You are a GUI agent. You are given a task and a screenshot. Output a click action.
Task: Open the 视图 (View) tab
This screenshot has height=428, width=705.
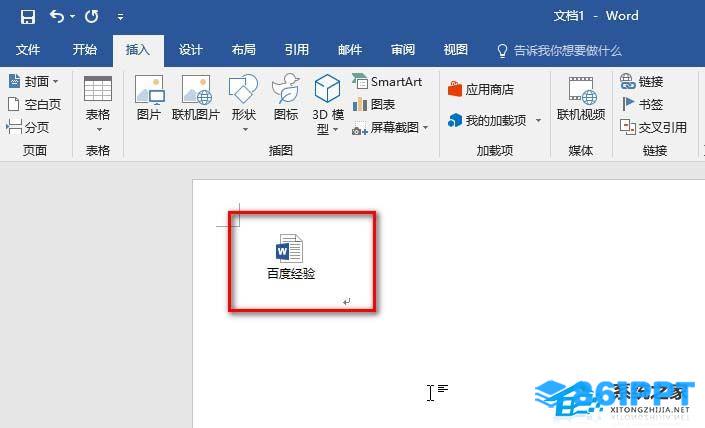coord(456,49)
